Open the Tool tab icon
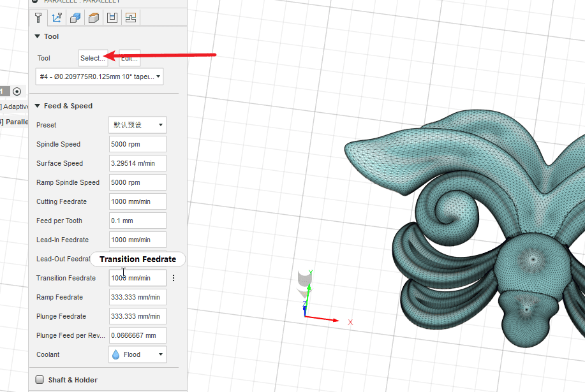 pyautogui.click(x=39, y=18)
